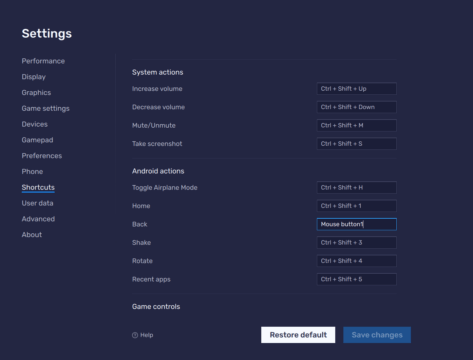The height and width of the screenshot is (360, 473).
Task: Click the Take screenshot label
Action: tap(157, 144)
